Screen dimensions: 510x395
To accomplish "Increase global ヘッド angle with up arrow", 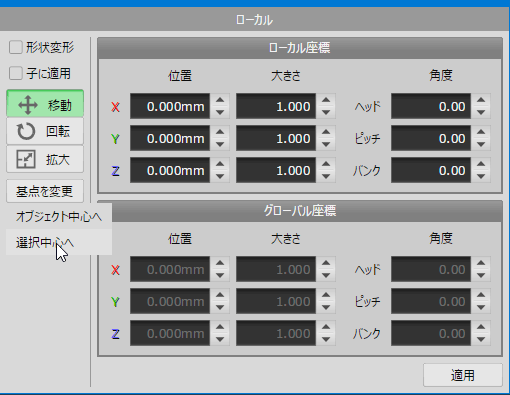I will click(481, 263).
